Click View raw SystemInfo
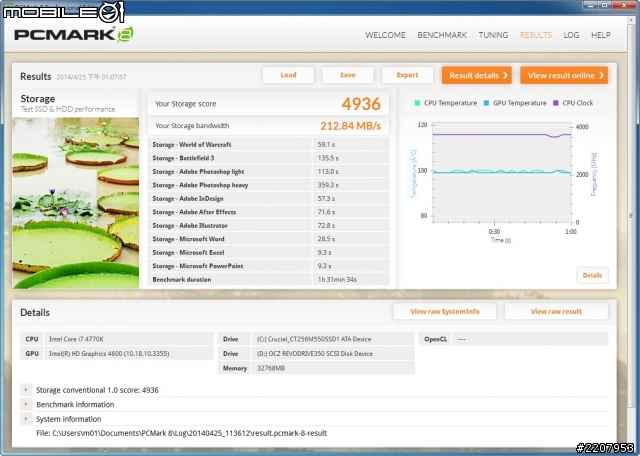640x456 pixels. click(445, 311)
